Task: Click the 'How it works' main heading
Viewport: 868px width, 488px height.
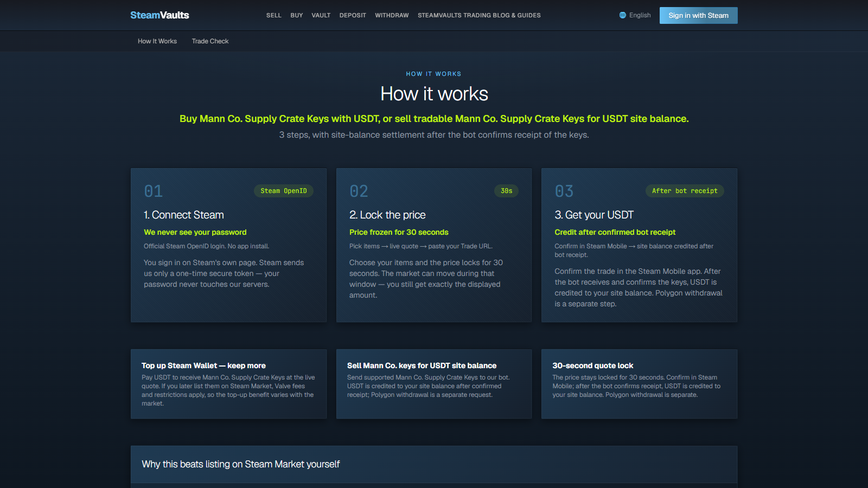Action: tap(434, 94)
